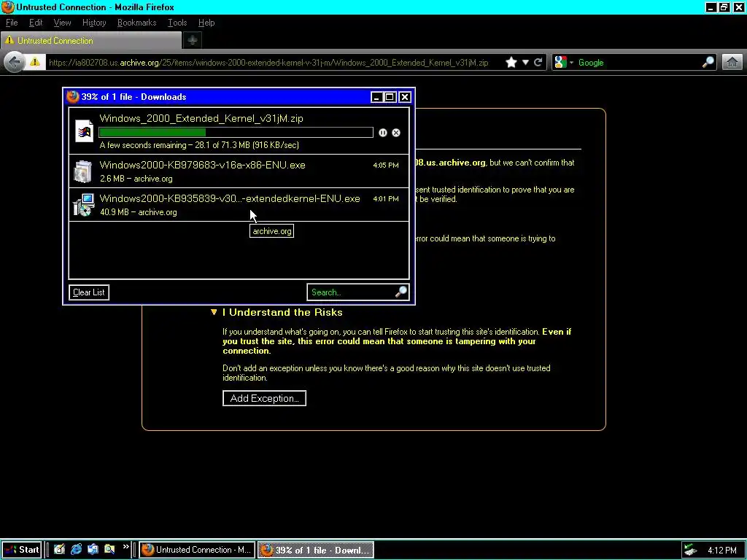Launch Outlook Express from quick launch
The width and height of the screenshot is (747, 560).
[x=93, y=550]
